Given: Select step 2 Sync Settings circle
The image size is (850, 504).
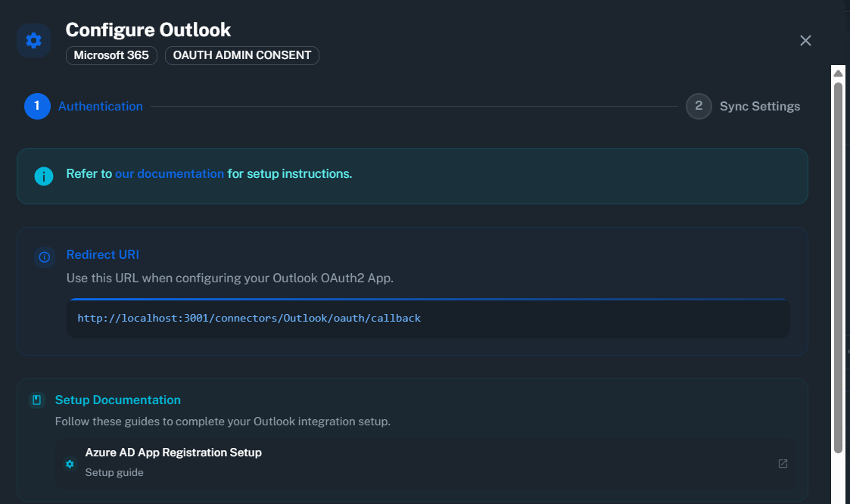Looking at the screenshot, I should [699, 106].
